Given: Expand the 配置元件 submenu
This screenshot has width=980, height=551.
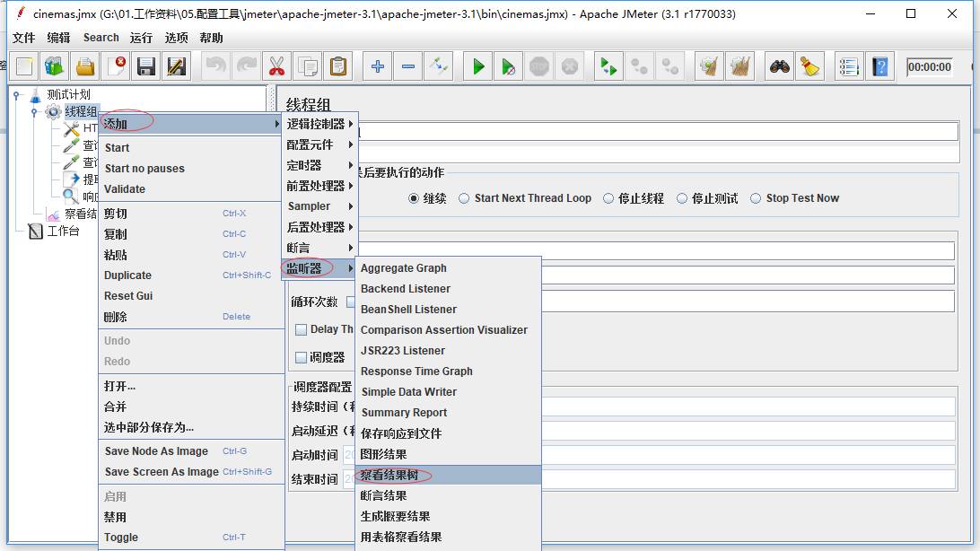Looking at the screenshot, I should 319,144.
